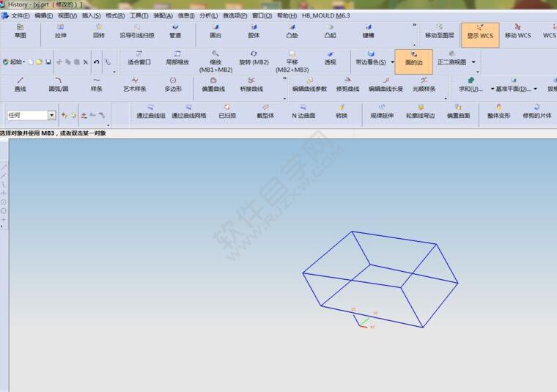Click 偏置曲面 (Offset Surface) tool
Screen dimensions: 557x392
(458, 111)
